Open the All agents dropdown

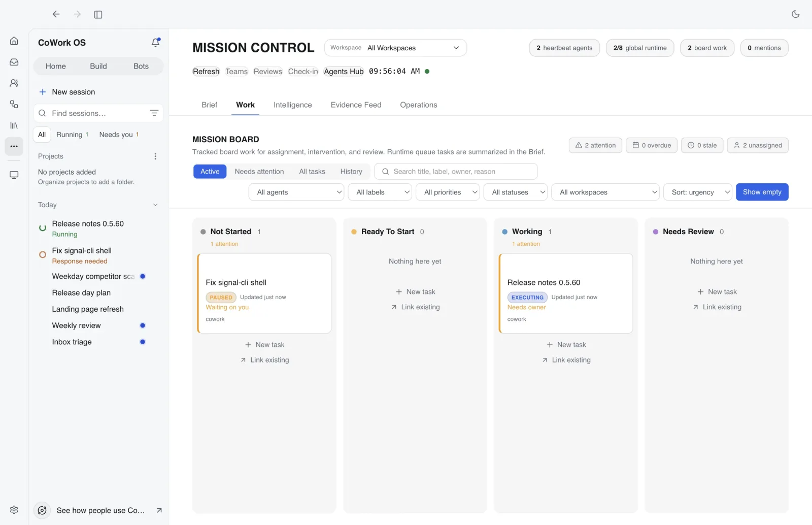296,192
